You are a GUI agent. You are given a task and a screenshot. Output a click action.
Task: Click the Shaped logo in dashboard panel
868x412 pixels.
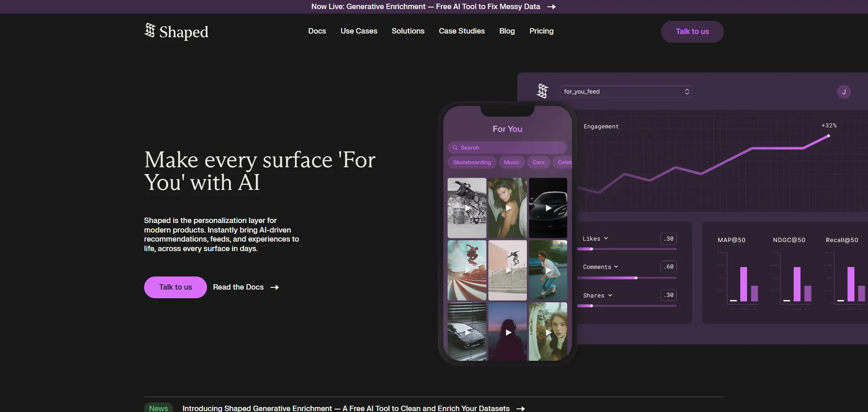(x=542, y=91)
